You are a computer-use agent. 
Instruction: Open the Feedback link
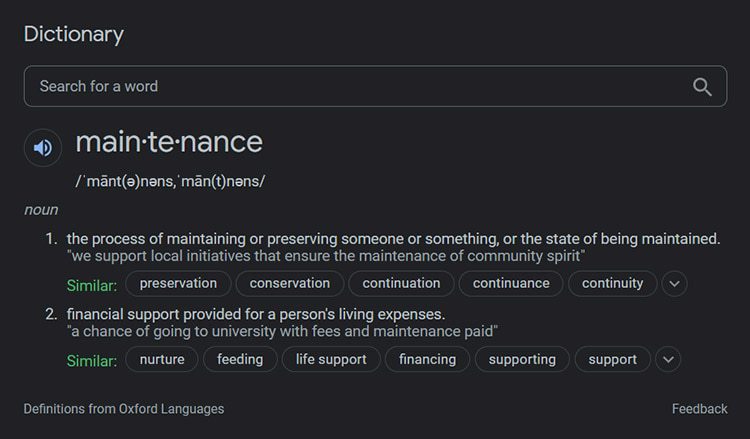(700, 409)
